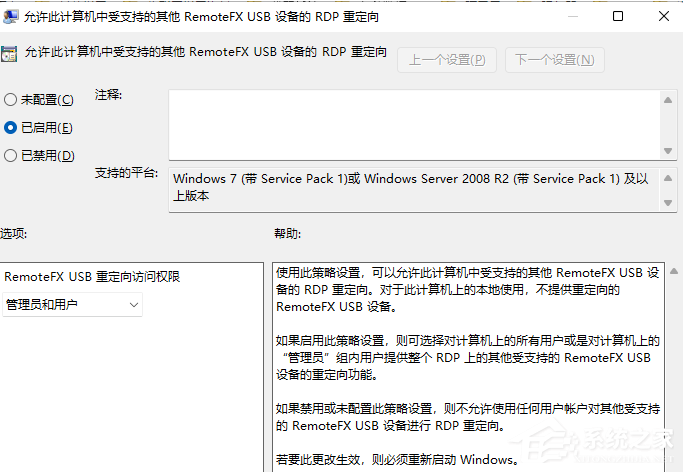Click the help panel scroll up arrow
The width and height of the screenshot is (683, 472).
pyautogui.click(x=674, y=271)
